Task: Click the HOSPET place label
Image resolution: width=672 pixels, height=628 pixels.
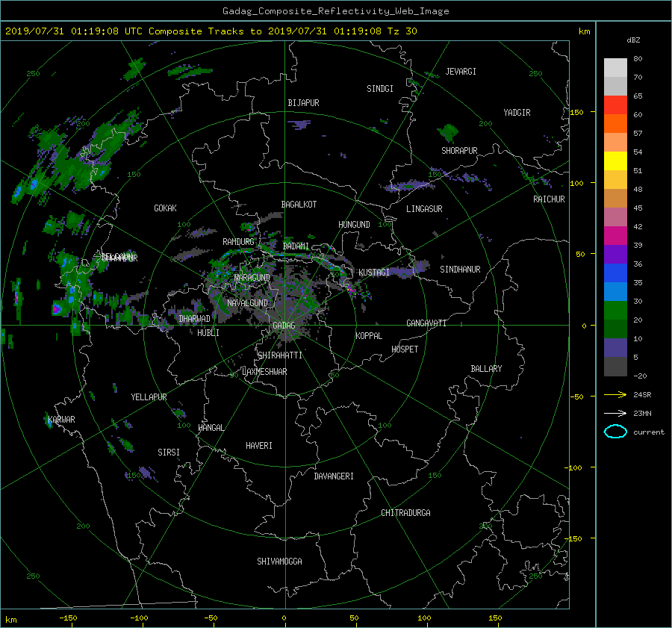Action: [405, 349]
